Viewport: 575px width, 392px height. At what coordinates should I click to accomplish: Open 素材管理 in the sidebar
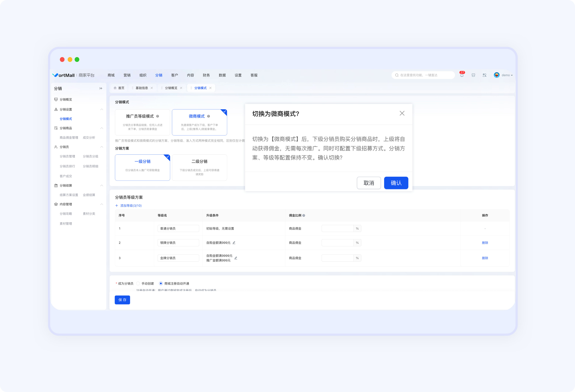point(66,224)
